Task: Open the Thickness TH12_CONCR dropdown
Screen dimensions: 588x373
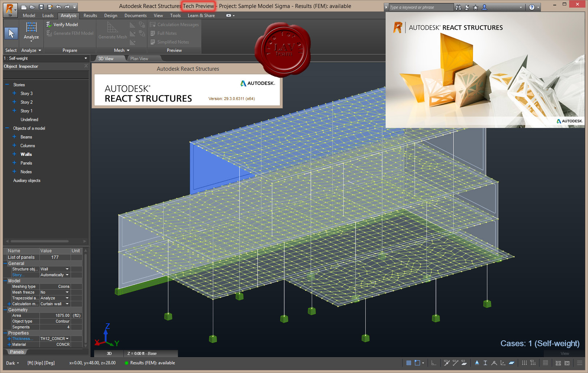Action: coord(67,339)
